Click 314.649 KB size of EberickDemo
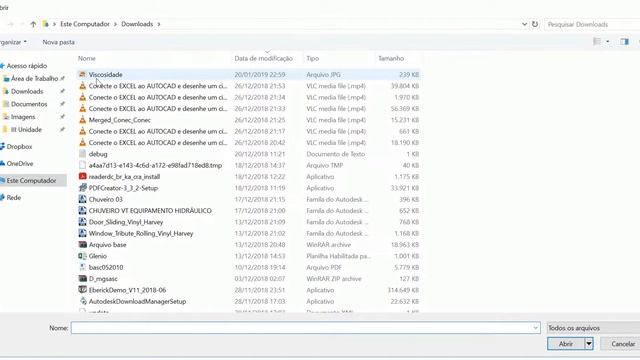Viewport: 640px width, 360px height. point(403,290)
